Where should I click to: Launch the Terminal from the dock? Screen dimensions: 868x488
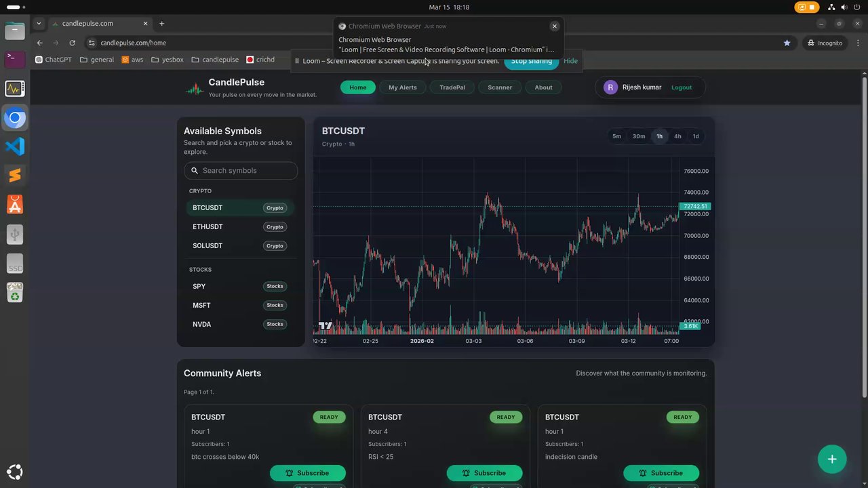[x=15, y=59]
